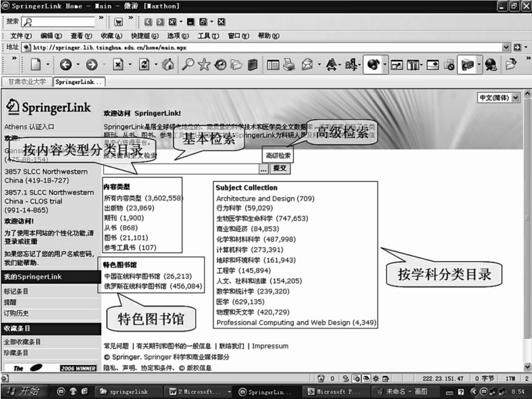Switch to previous tab using left arrow icon
Screen dimensions: 532x399
pos(148,22)
